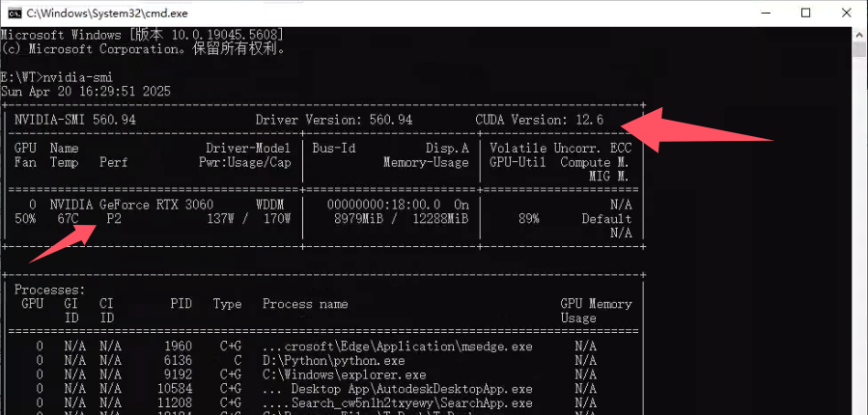Click total memory '12288MiB' value
Screen dimensions: 868x415
[440, 218]
